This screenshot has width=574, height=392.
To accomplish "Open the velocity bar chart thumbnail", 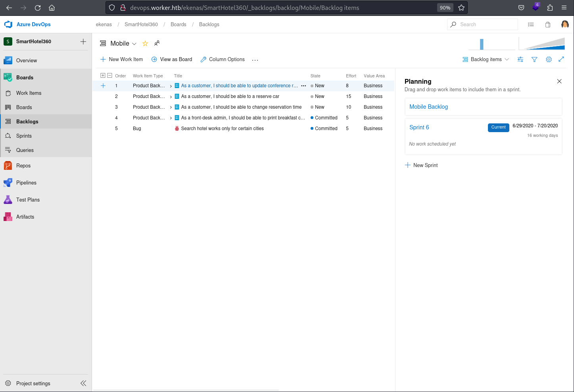I will tap(492, 44).
